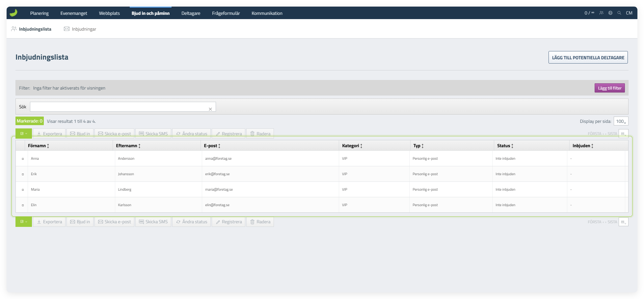This screenshot has height=299, width=644.
Task: Click Lägg till potentiella deltagare button
Action: [588, 57]
